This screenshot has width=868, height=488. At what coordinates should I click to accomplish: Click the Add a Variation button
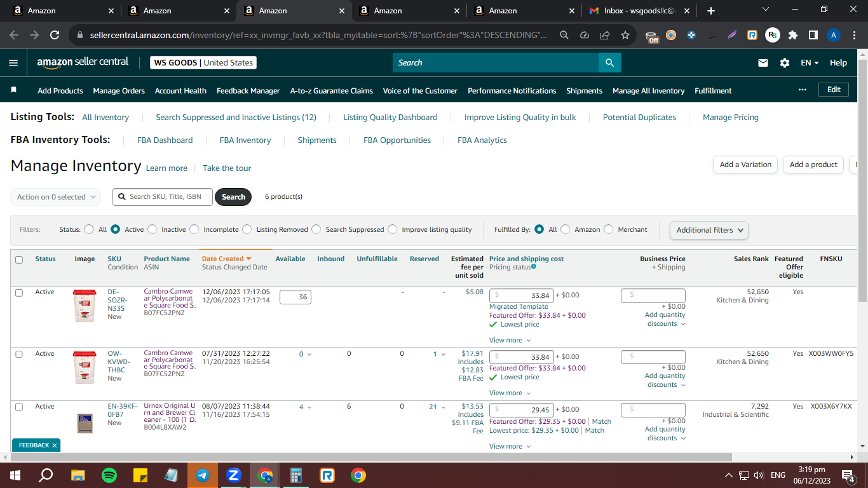(x=745, y=165)
